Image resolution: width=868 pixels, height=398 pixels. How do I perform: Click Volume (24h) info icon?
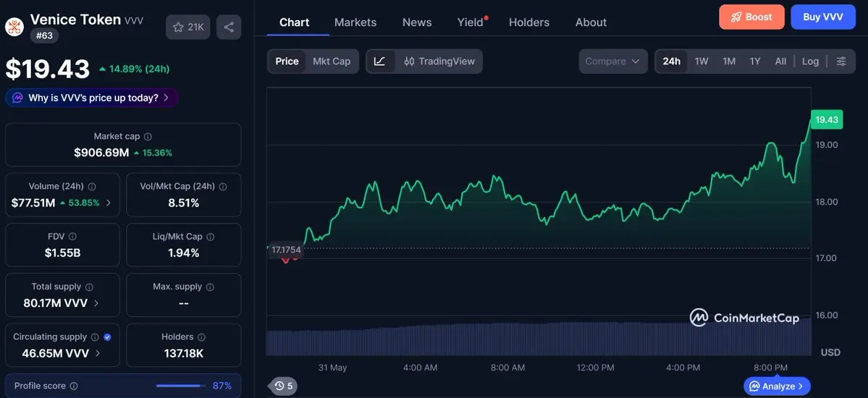click(x=92, y=187)
